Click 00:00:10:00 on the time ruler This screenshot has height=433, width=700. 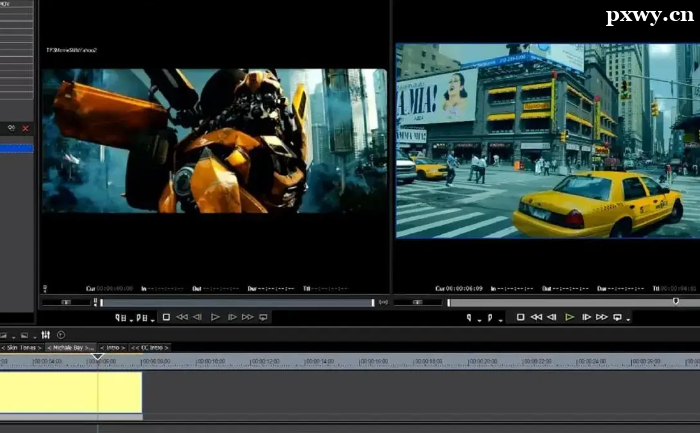pyautogui.click(x=212, y=361)
